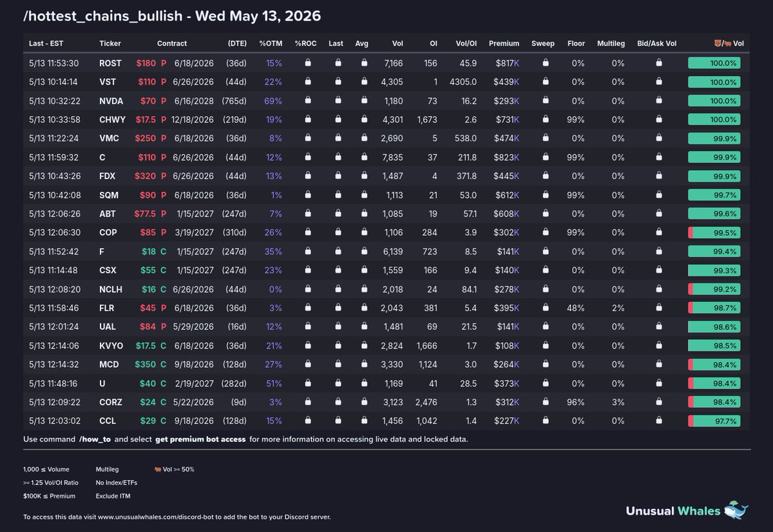Click the 5/13 12:14:32 timestamp
The height and width of the screenshot is (532, 773).
53,364
